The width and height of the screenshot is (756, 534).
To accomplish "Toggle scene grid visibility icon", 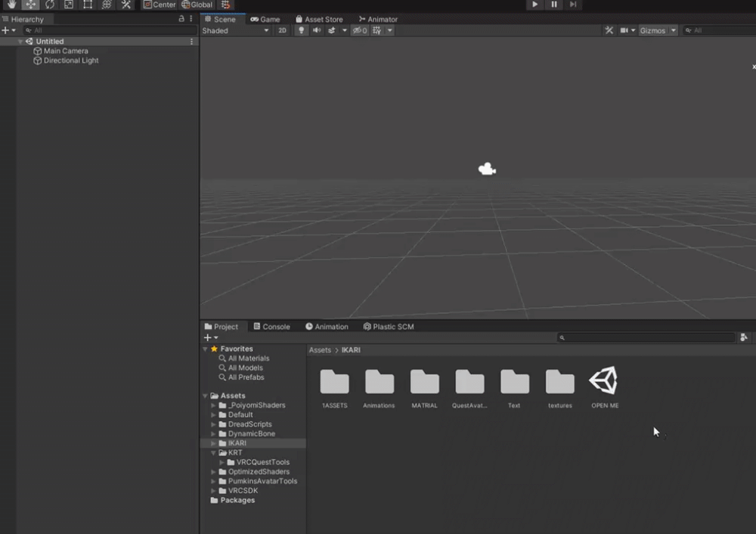I will point(377,30).
